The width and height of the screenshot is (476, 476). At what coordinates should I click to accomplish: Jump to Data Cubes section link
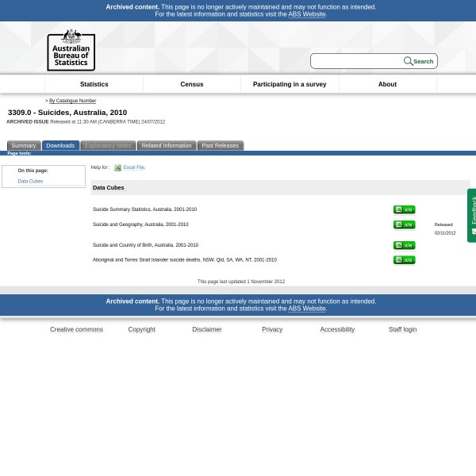click(x=30, y=181)
